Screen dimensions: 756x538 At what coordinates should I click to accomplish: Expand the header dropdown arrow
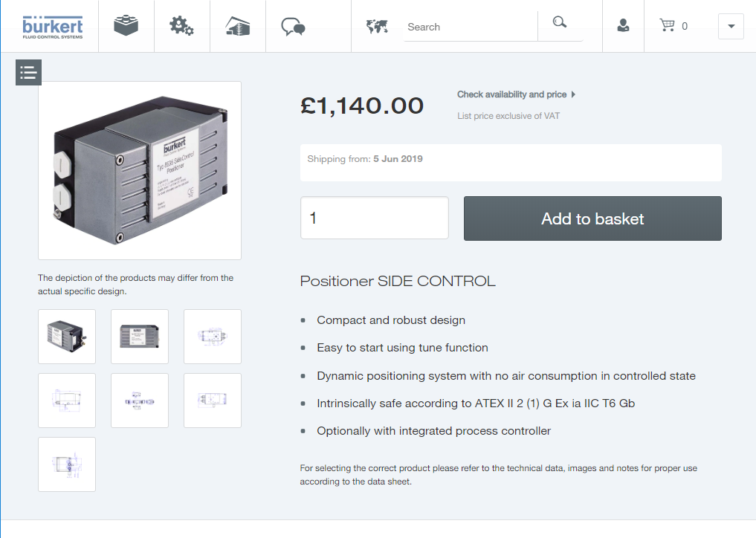pyautogui.click(x=731, y=26)
